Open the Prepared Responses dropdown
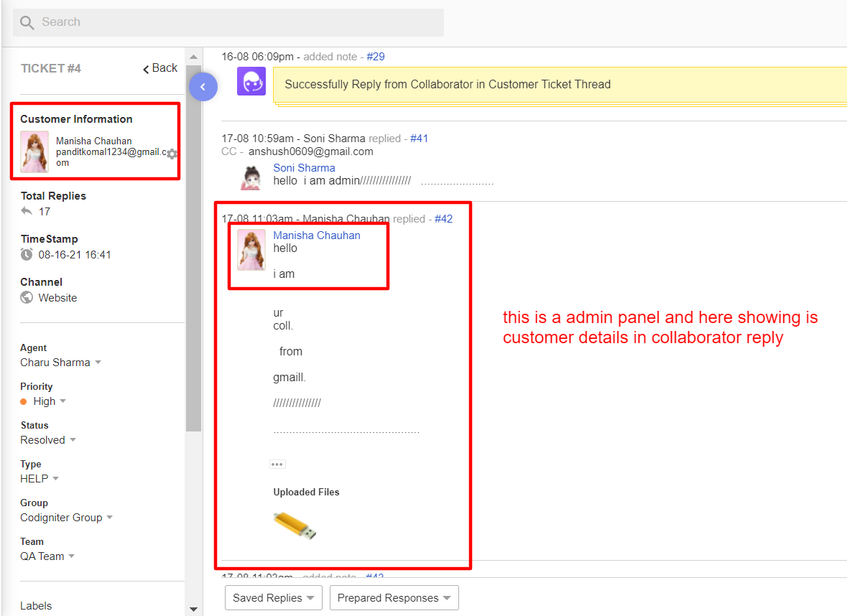847x616 pixels. [394, 597]
